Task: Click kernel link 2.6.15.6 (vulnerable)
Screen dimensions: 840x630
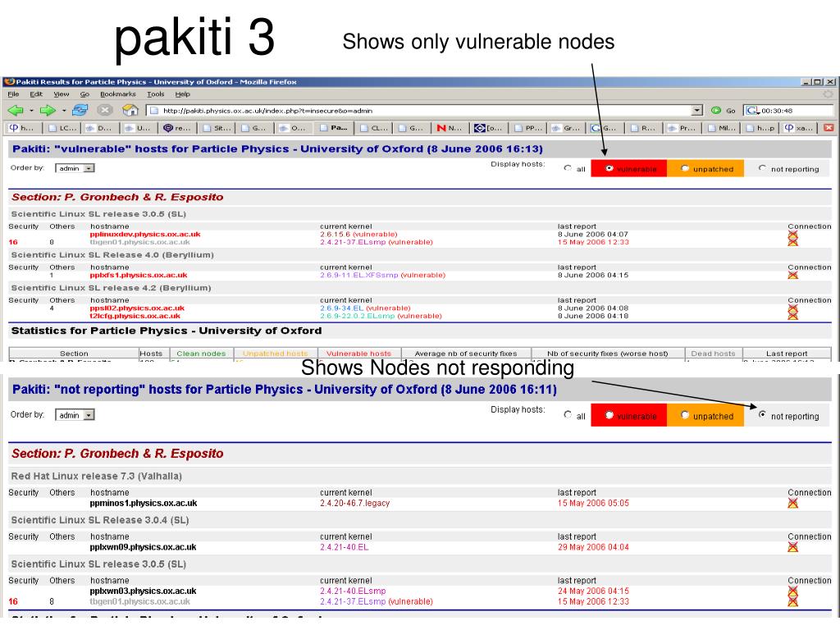Action: tap(358, 234)
